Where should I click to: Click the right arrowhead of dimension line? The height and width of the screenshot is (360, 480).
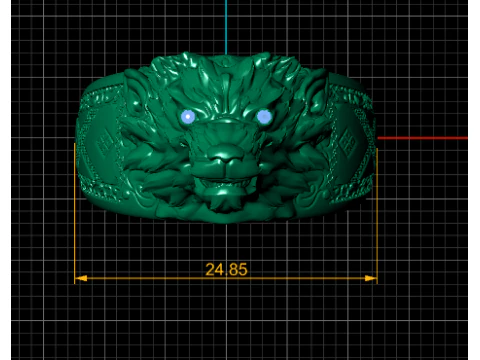click(371, 278)
